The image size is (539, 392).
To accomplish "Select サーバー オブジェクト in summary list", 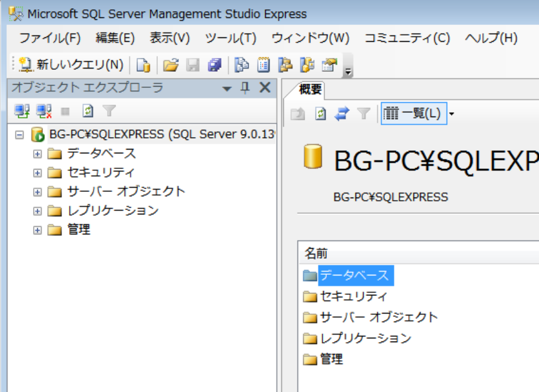I will tap(379, 317).
